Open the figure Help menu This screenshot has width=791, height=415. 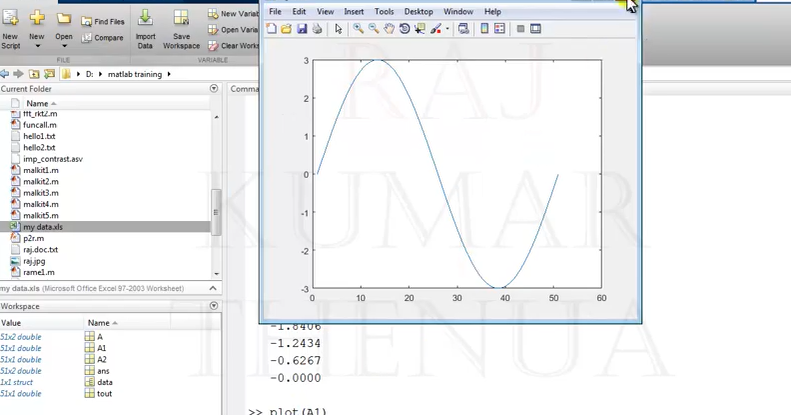click(492, 11)
